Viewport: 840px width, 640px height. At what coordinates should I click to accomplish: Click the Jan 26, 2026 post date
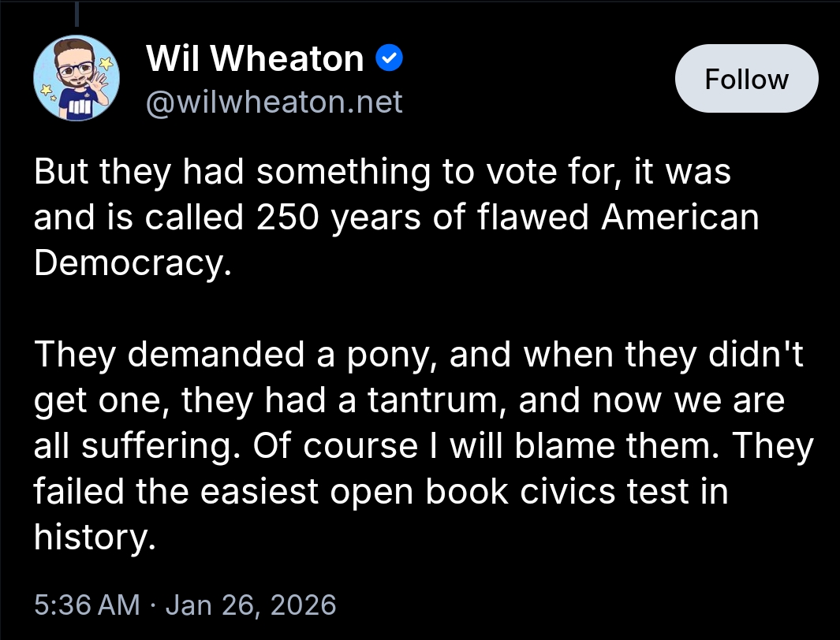(250, 605)
